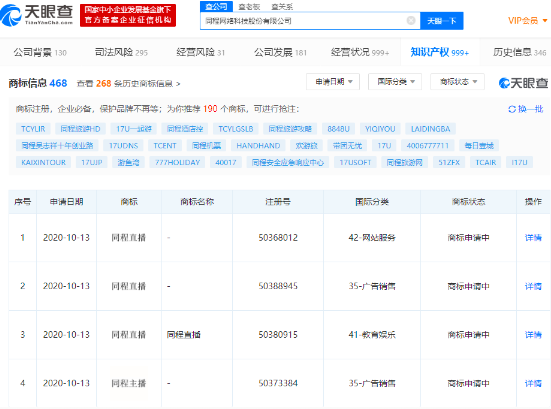This screenshot has width=551, height=409.
Task: Expand the 国际分类 filter dropdown
Action: point(395,82)
